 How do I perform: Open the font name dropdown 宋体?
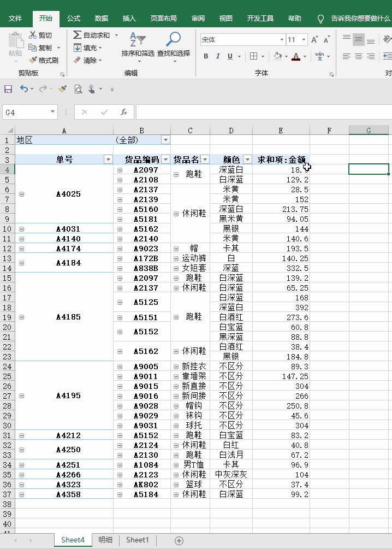click(x=282, y=39)
